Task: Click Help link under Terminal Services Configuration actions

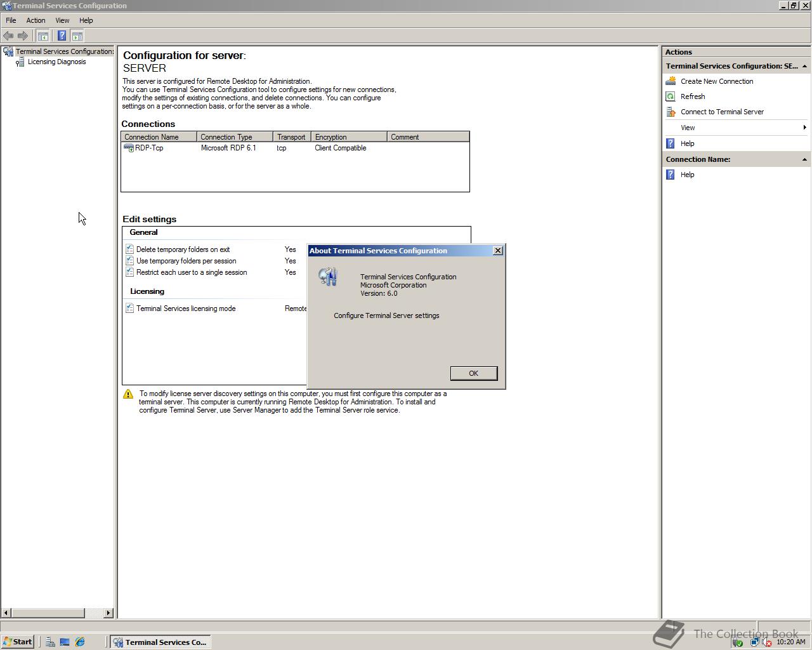Action: click(x=687, y=143)
